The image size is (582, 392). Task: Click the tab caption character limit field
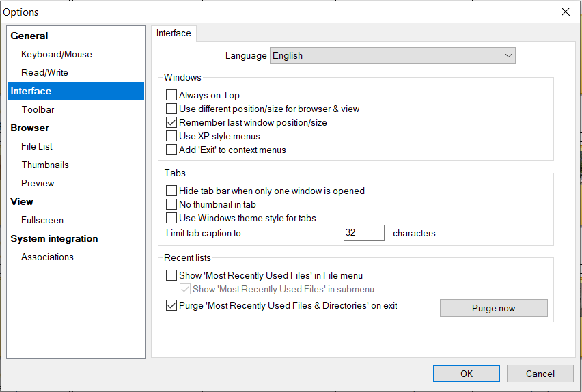tap(363, 233)
